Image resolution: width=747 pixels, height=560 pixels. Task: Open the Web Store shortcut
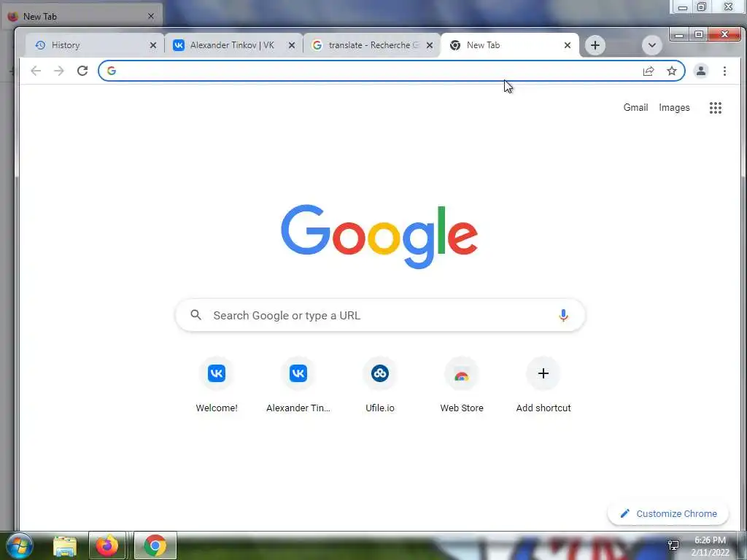coord(462,385)
